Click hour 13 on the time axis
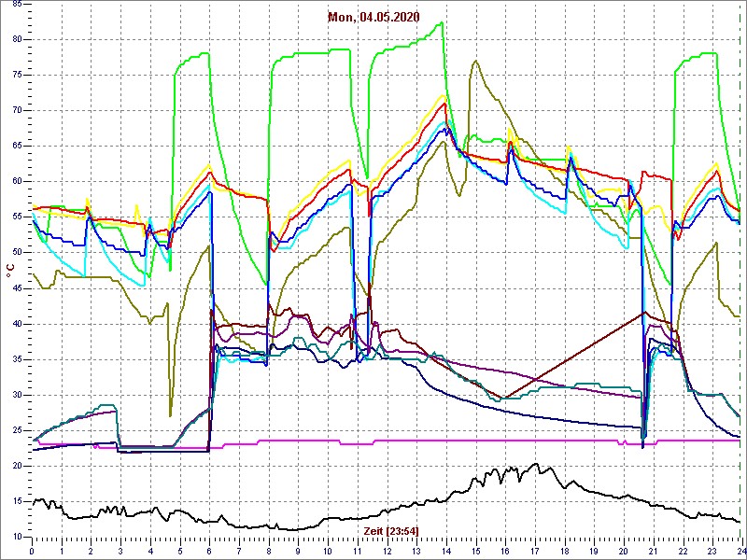 coord(416,552)
